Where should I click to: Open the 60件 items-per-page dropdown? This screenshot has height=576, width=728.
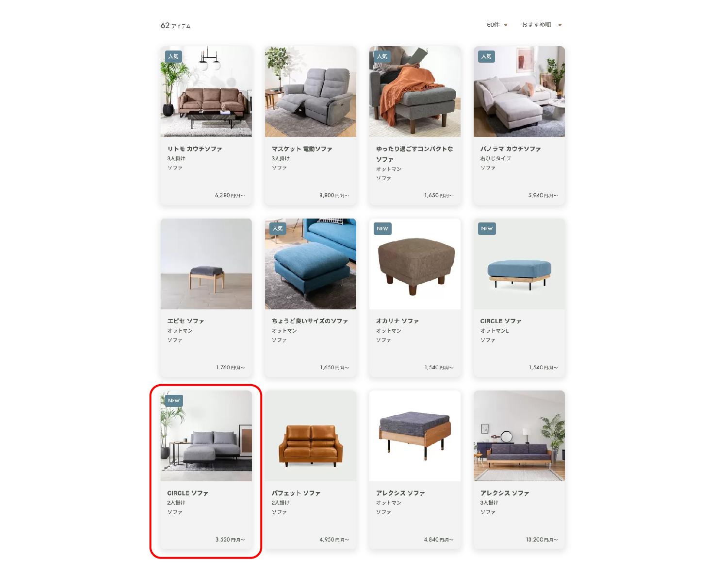pos(497,25)
